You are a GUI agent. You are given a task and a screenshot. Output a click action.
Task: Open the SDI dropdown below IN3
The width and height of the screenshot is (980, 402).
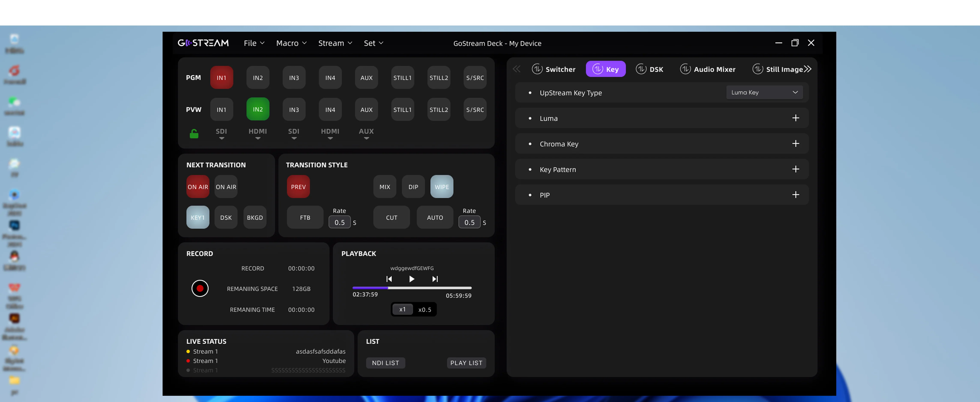(x=294, y=134)
